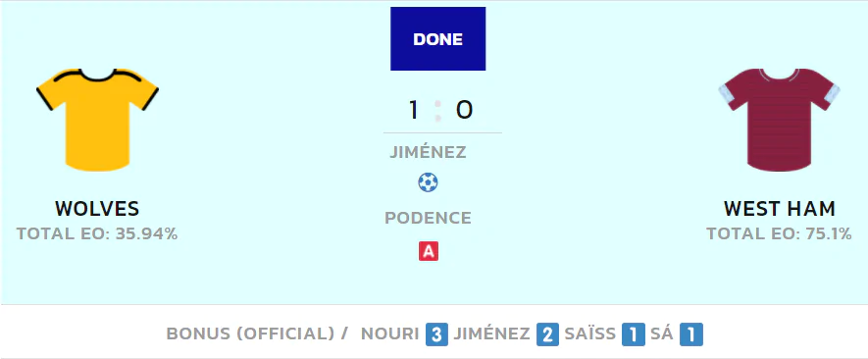Click SÁ in the bonus row
This screenshot has width=868, height=359.
tap(662, 334)
